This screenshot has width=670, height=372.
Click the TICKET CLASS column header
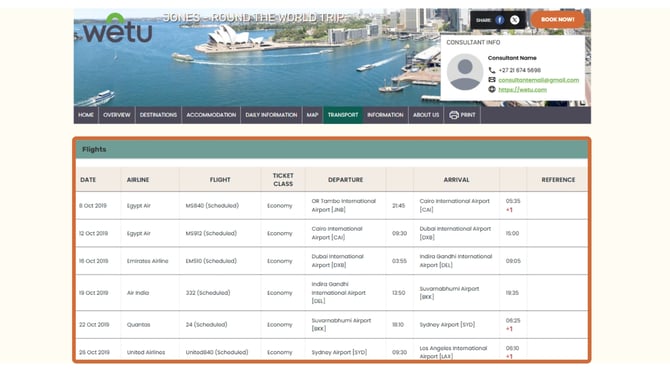(x=283, y=180)
